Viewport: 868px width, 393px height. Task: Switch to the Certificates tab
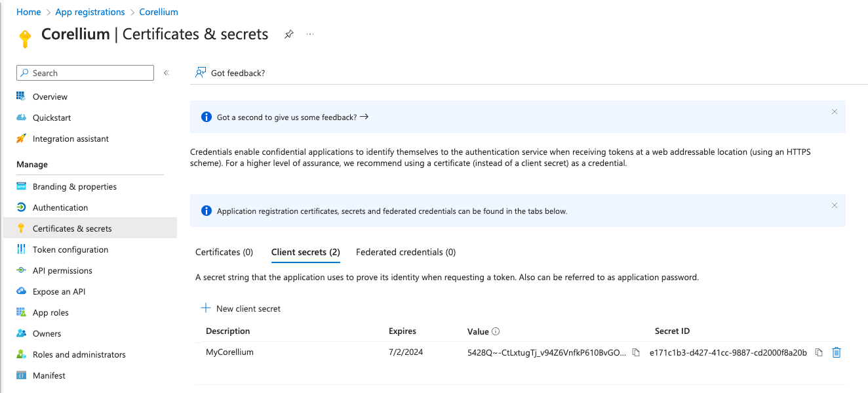[224, 252]
